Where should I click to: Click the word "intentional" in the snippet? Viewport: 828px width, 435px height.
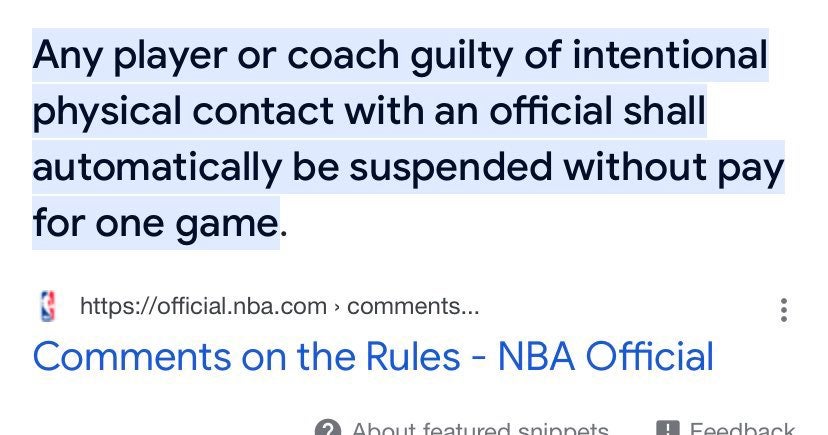(x=669, y=56)
